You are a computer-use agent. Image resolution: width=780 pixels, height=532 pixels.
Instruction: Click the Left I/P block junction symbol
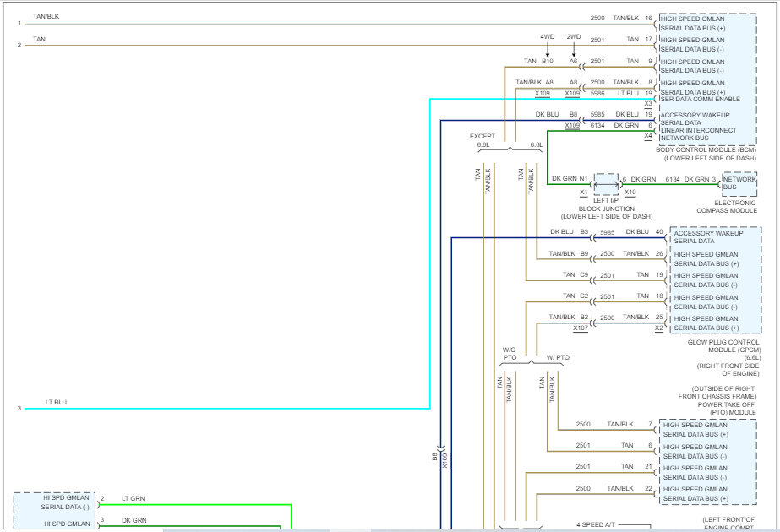[x=606, y=183]
